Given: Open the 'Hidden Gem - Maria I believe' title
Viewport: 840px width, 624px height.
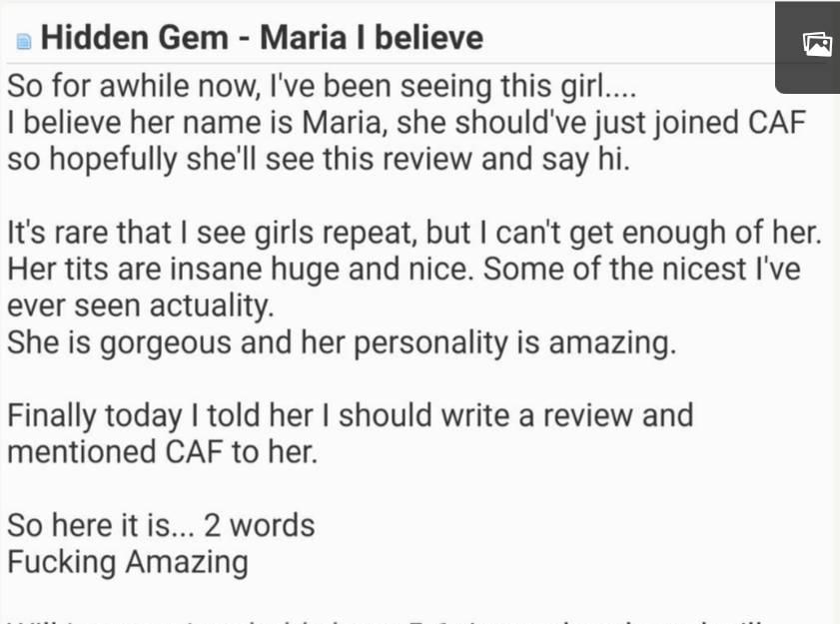Looking at the screenshot, I should click(262, 38).
